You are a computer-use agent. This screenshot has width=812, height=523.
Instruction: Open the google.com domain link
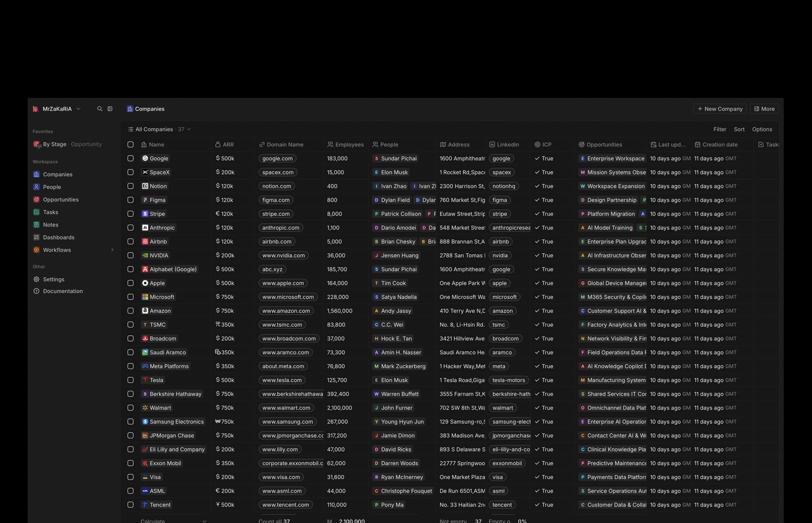click(277, 158)
